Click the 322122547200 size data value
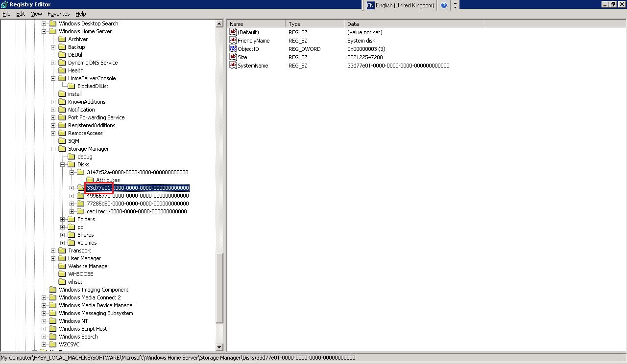This screenshot has width=627, height=364. (x=365, y=57)
